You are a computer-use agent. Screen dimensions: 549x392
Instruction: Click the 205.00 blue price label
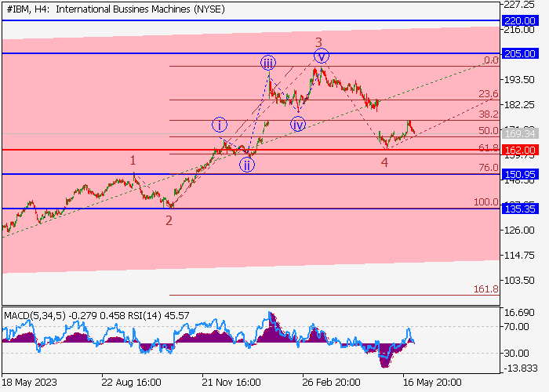(x=520, y=53)
